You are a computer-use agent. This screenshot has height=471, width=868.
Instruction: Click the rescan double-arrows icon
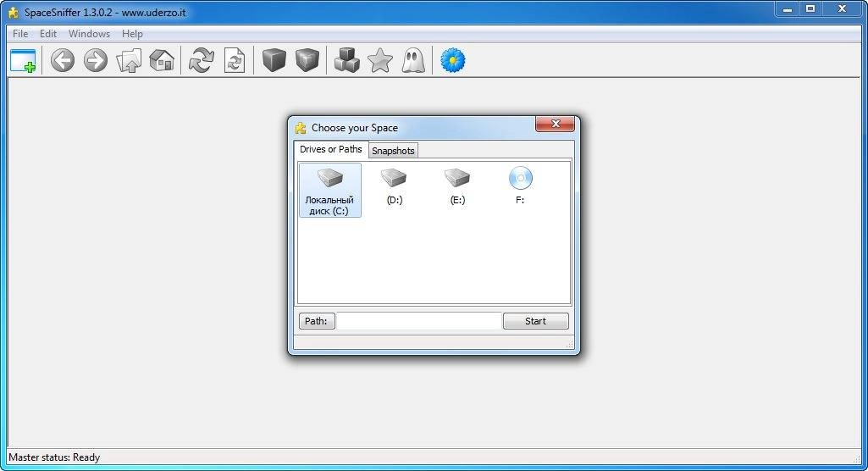pyautogui.click(x=201, y=60)
